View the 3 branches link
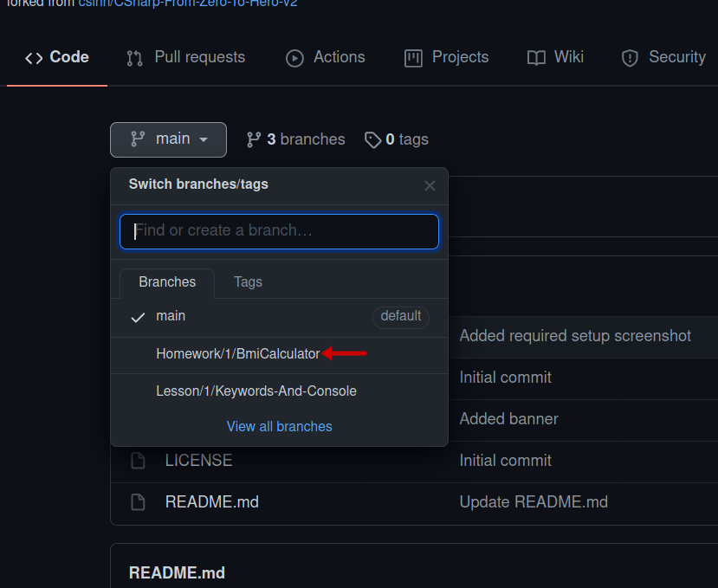Viewport: 718px width, 588px height. click(x=296, y=139)
